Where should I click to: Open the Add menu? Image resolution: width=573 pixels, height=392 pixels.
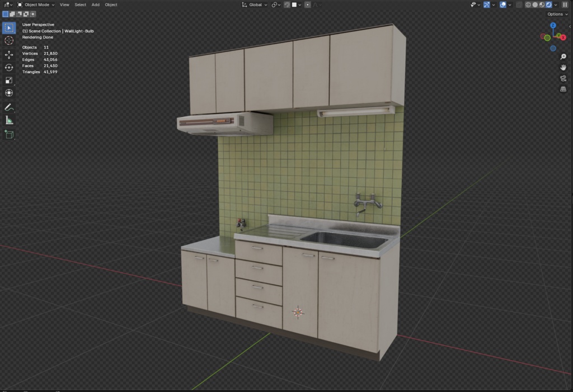tap(95, 4)
